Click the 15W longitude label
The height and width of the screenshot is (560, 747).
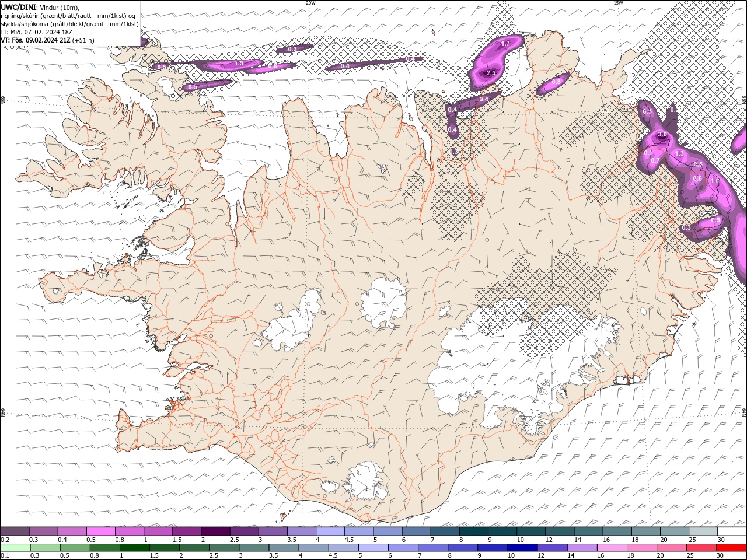pos(618,3)
